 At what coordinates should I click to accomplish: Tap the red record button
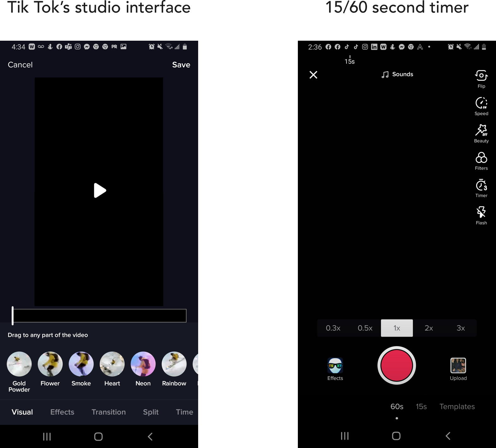(x=397, y=365)
